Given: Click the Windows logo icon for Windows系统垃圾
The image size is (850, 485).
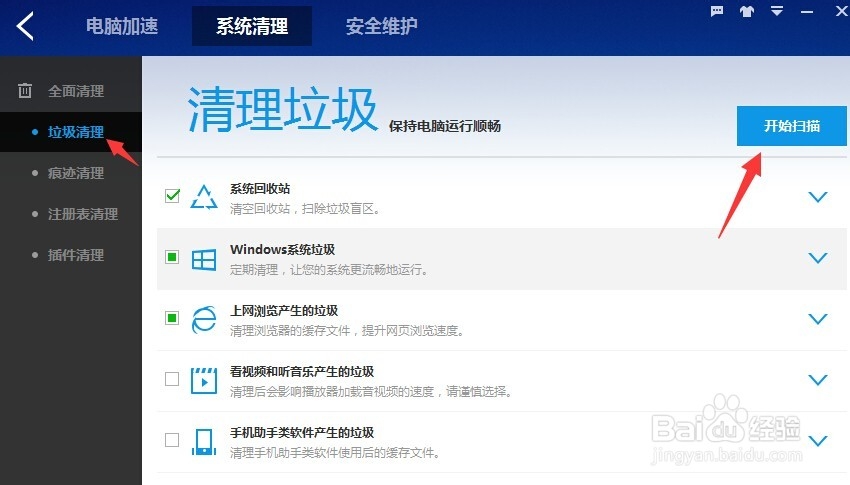Looking at the screenshot, I should point(204,260).
